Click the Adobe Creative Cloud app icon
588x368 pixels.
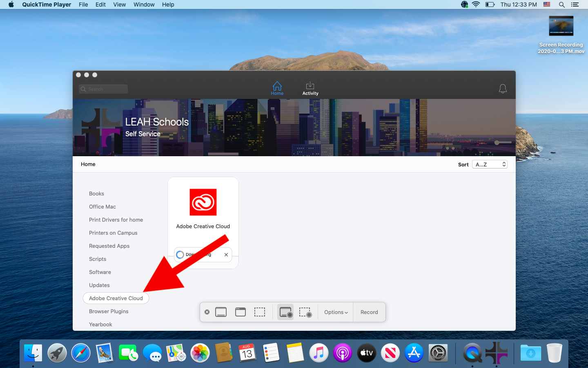click(x=203, y=202)
